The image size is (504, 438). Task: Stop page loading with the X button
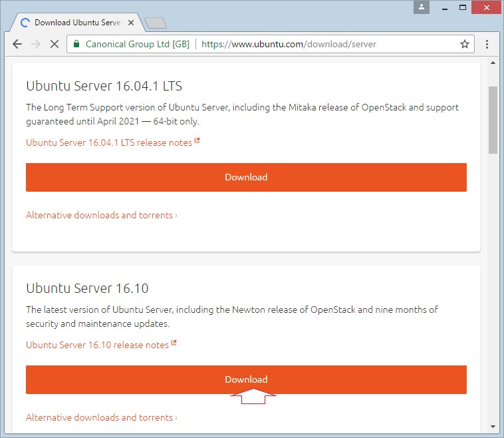55,44
